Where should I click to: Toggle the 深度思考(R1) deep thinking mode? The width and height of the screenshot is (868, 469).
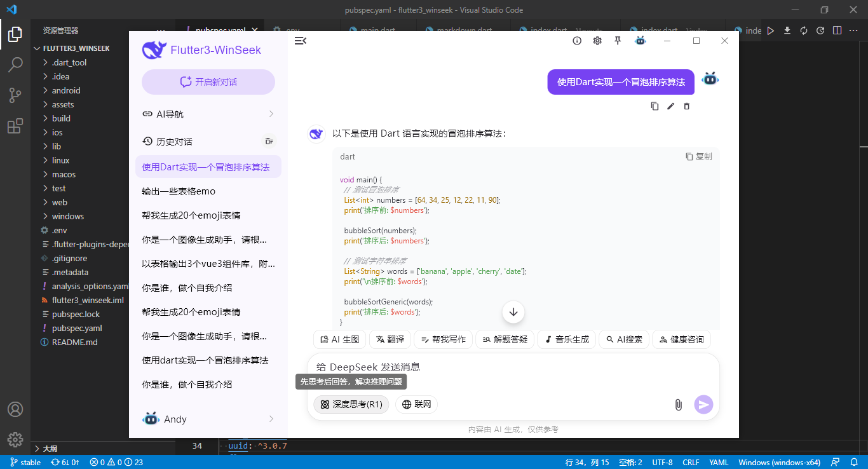pyautogui.click(x=351, y=404)
